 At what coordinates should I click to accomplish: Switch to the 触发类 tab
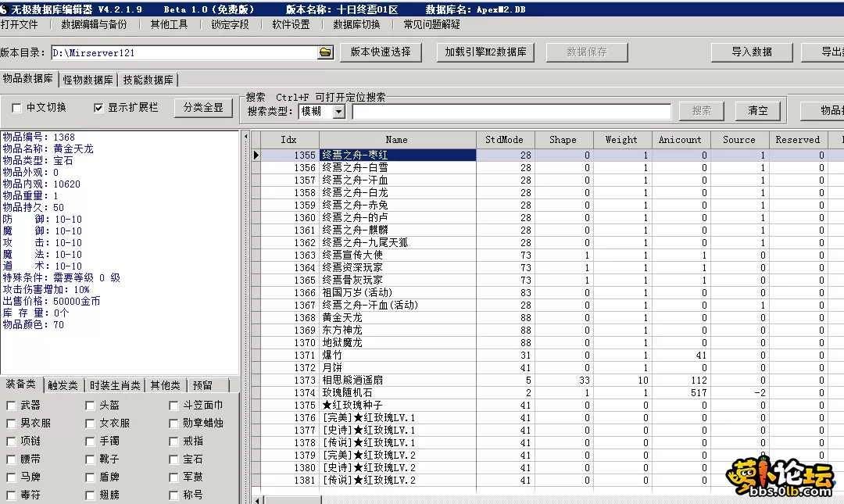click(63, 384)
